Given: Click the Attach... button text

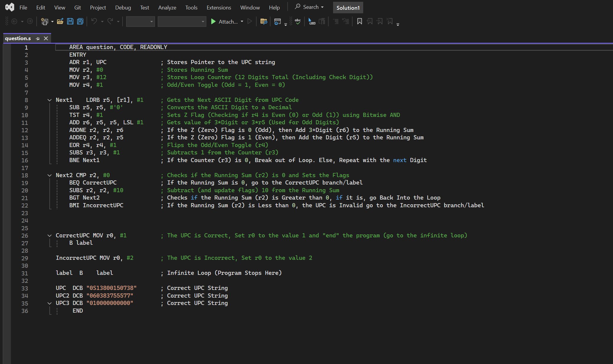Looking at the screenshot, I should [x=228, y=22].
